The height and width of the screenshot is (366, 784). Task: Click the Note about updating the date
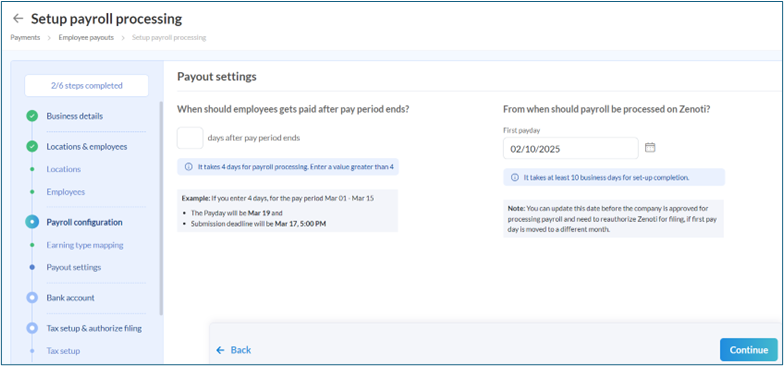pyautogui.click(x=613, y=220)
